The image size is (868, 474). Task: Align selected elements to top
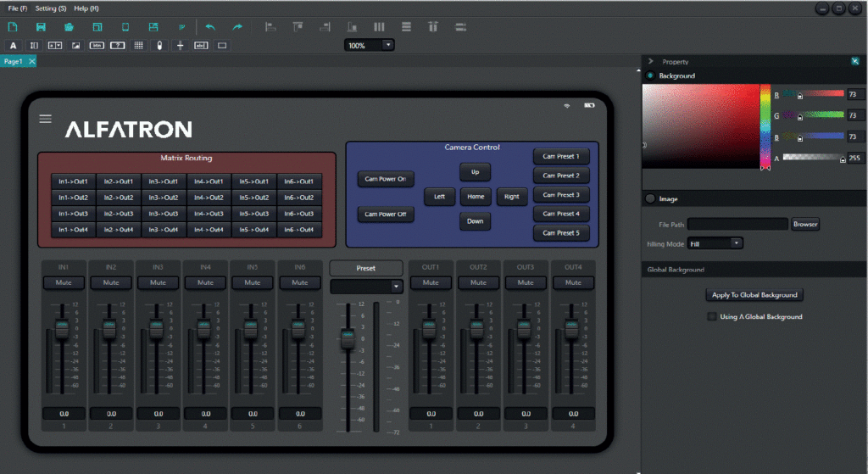click(x=298, y=26)
